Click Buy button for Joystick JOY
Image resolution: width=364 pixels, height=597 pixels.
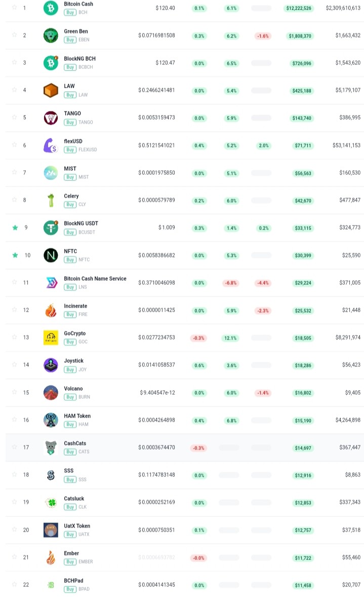[x=70, y=369]
